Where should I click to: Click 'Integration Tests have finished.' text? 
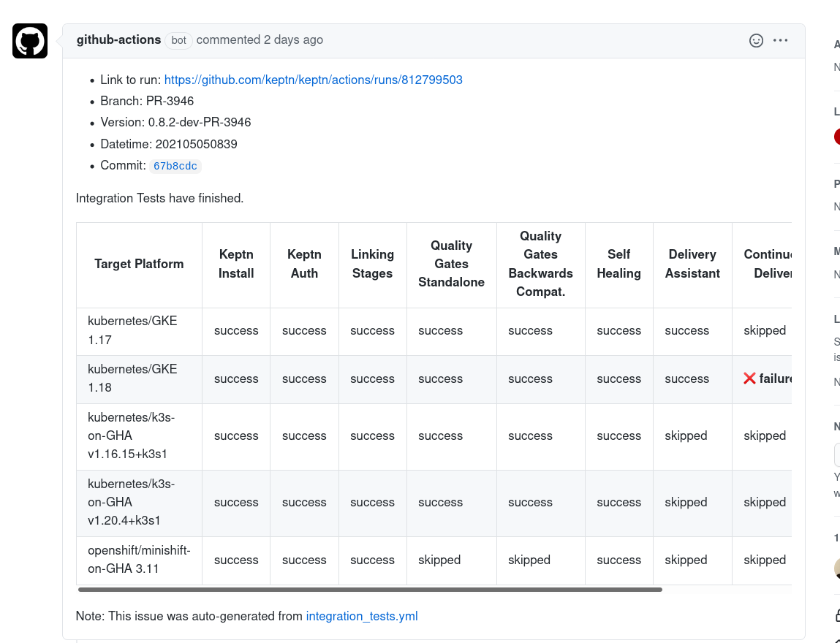(159, 198)
